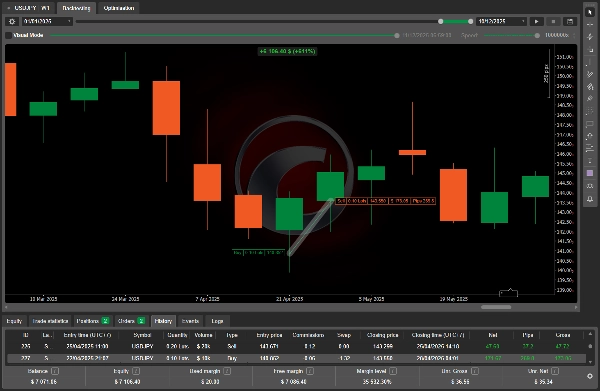Select the pencil trend line drawing tool
600x391 pixels.
coord(590,74)
